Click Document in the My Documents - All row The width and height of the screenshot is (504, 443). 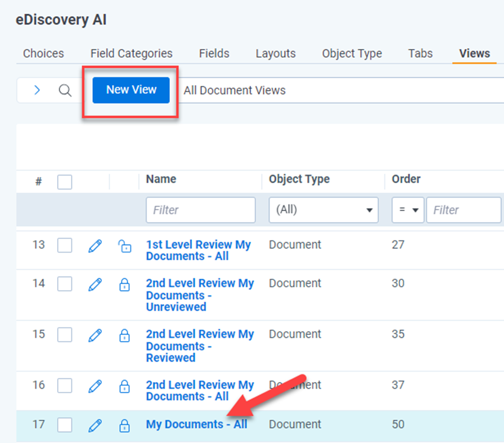pos(295,424)
